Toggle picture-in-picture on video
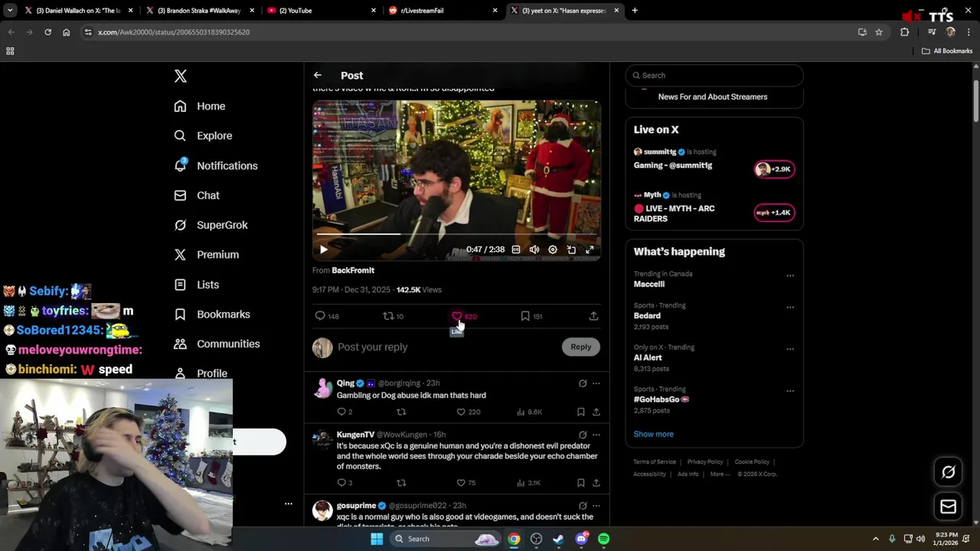The width and height of the screenshot is (980, 551). pos(571,249)
